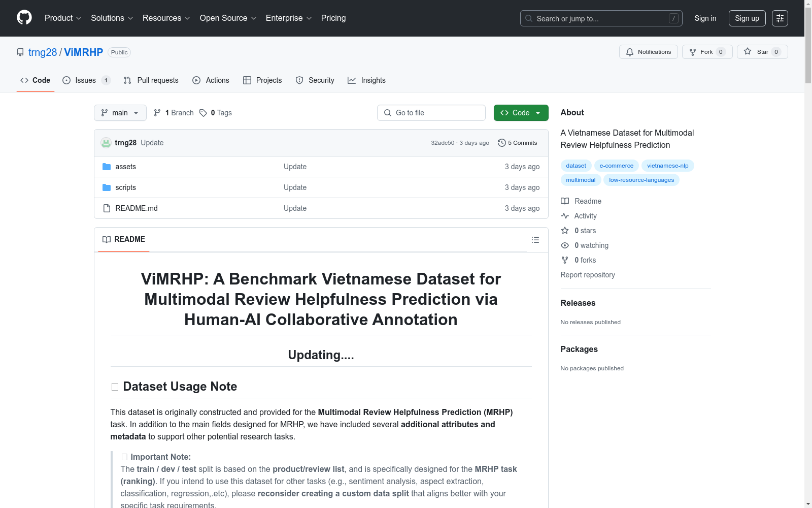
Task: Open the vietnamese-nlp topic tag
Action: click(668, 166)
